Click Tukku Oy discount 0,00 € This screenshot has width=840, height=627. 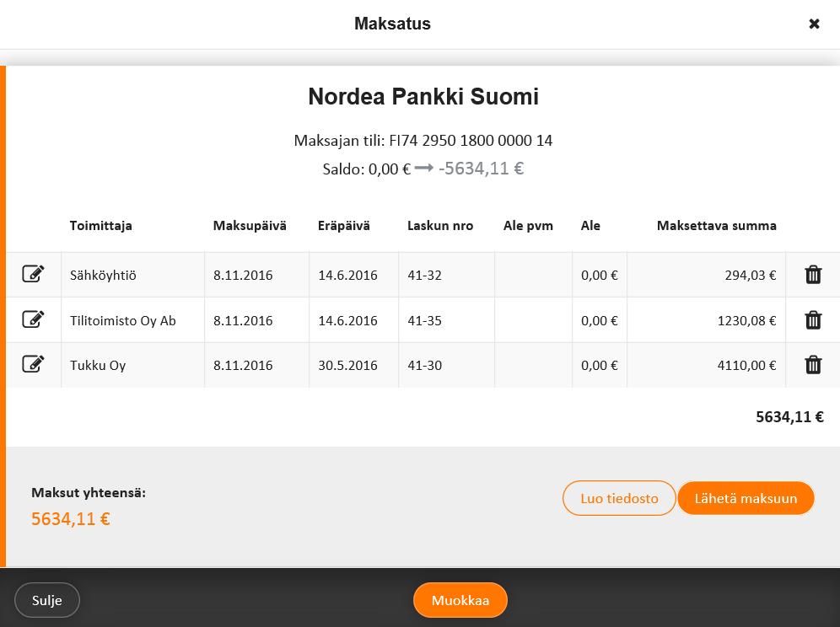(600, 366)
